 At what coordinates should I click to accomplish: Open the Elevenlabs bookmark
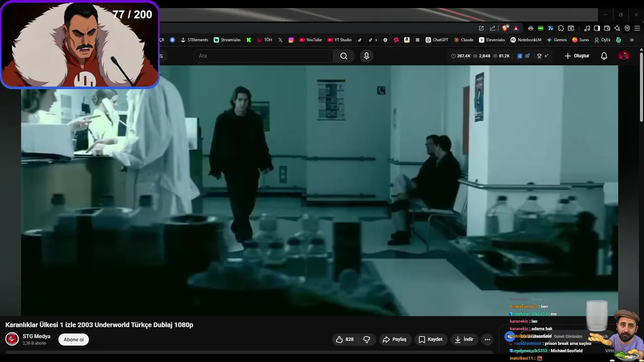click(x=492, y=40)
